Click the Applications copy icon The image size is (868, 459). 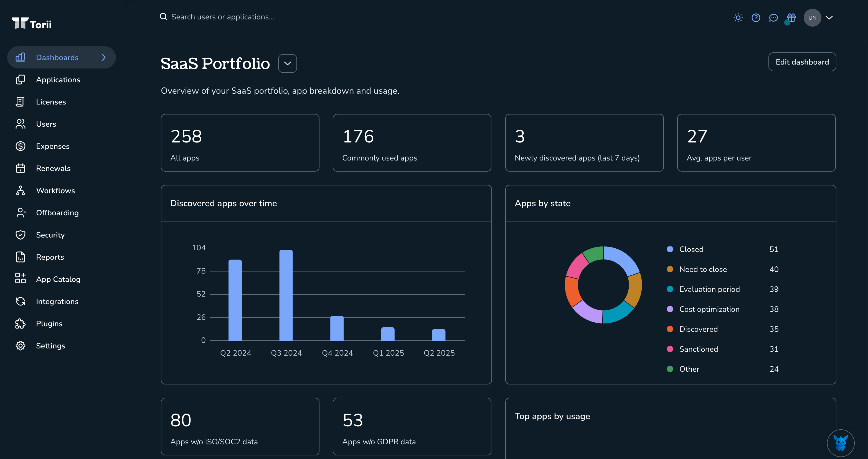(20, 80)
